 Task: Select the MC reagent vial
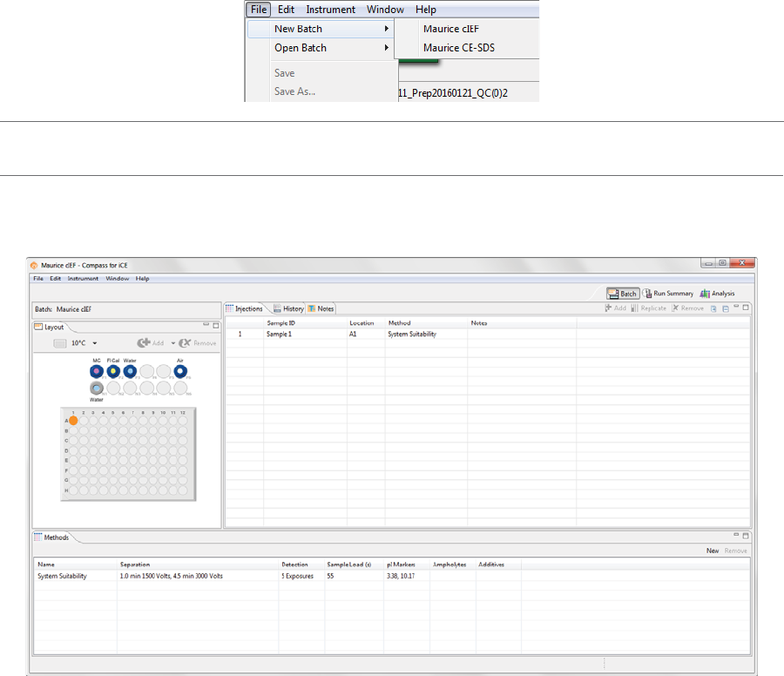click(x=97, y=371)
